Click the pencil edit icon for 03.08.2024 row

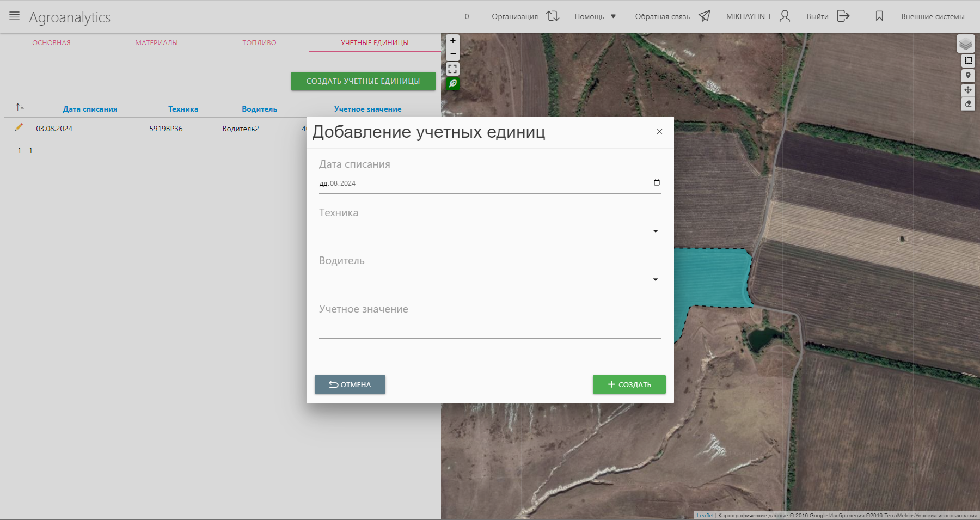coord(19,127)
